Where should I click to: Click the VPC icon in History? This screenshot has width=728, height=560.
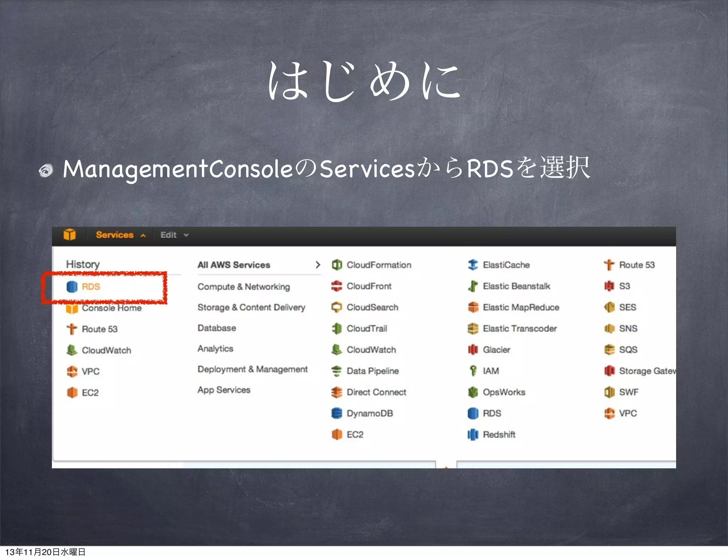pos(72,371)
